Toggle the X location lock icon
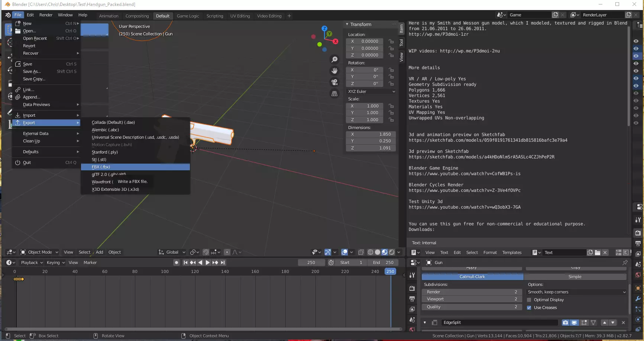 [x=391, y=41]
